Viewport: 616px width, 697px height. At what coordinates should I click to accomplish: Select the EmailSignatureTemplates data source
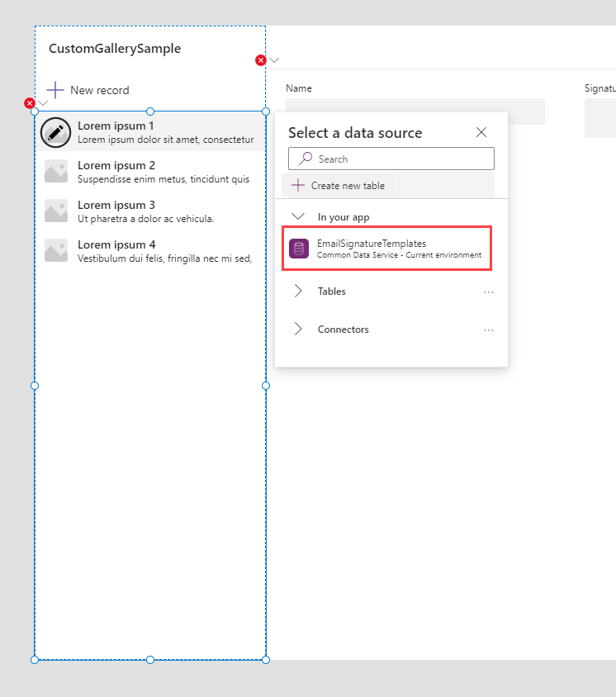pyautogui.click(x=388, y=249)
